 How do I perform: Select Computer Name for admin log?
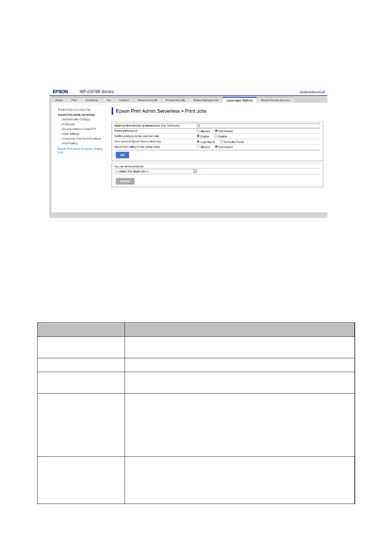click(222, 142)
